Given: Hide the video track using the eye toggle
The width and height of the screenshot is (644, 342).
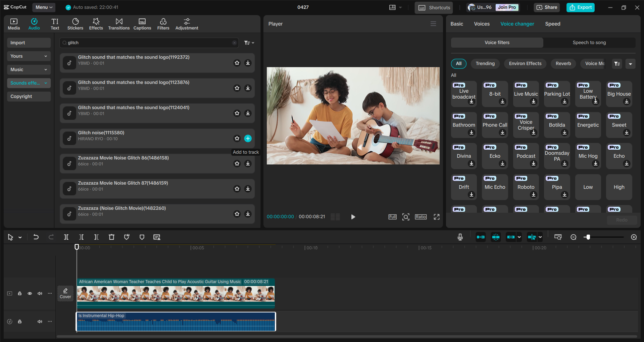Looking at the screenshot, I should point(30,293).
